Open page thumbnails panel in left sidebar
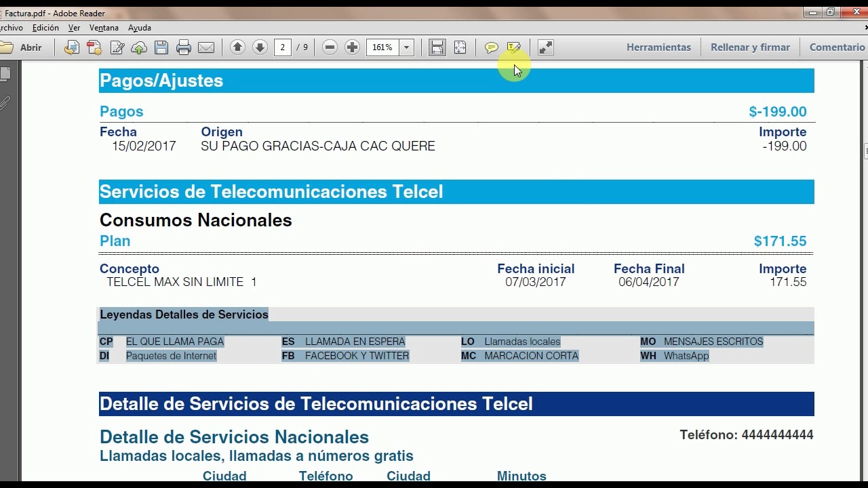 point(5,75)
